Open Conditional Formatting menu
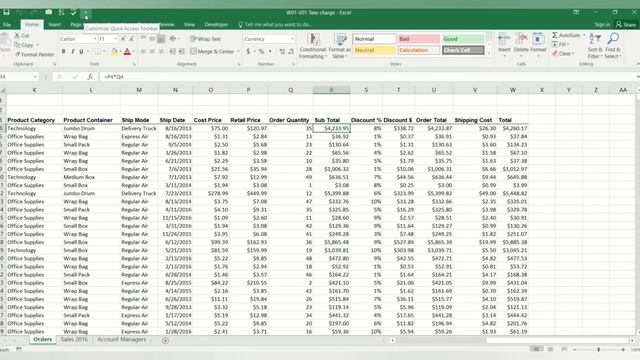 [313, 46]
